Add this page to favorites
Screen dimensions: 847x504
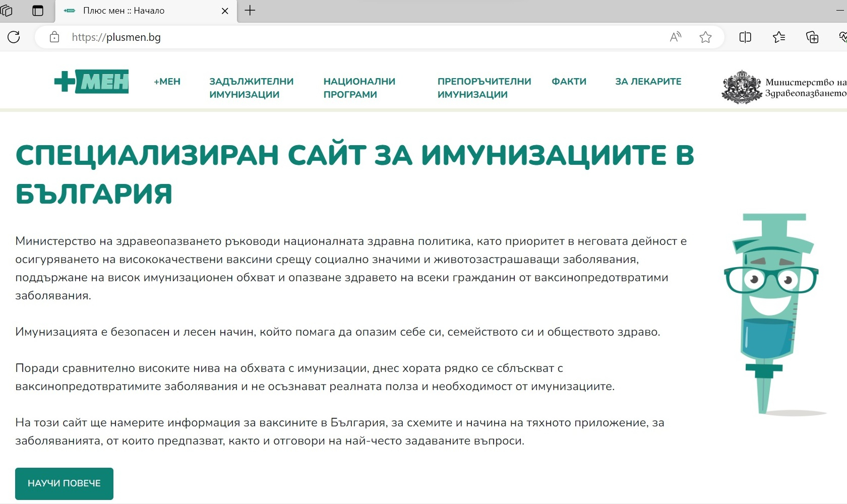pos(705,37)
